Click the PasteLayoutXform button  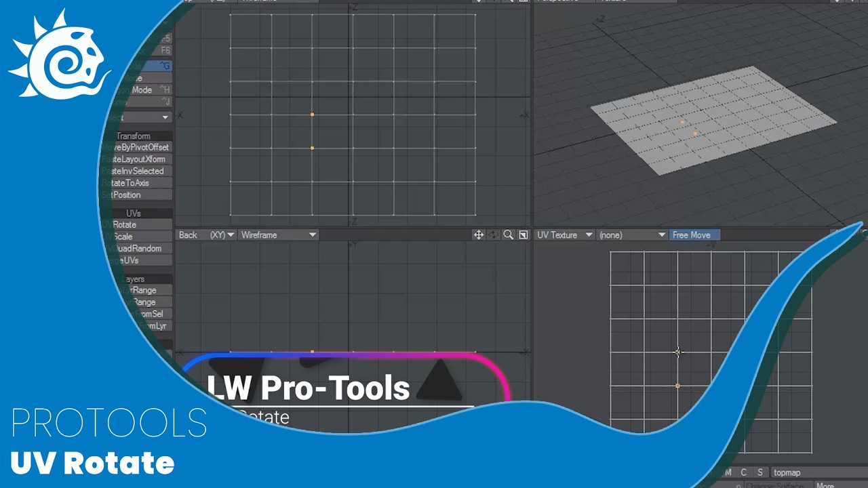point(135,159)
